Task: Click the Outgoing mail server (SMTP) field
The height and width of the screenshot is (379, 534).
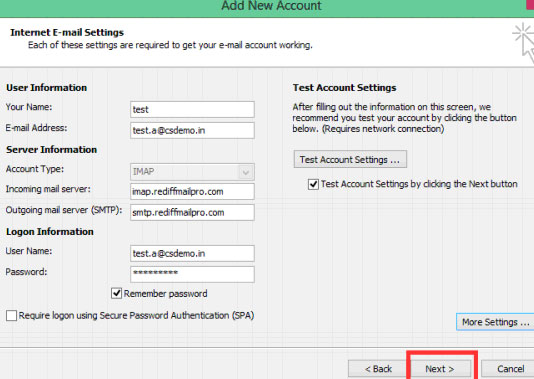Action: click(192, 212)
